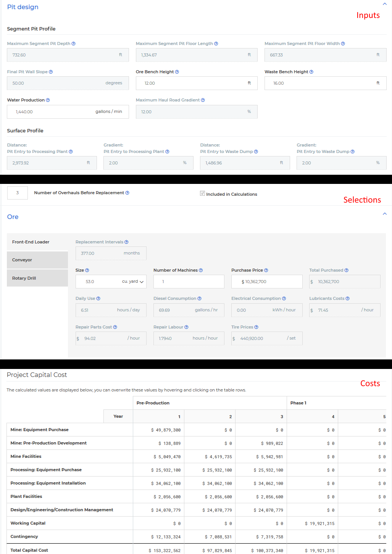
Task: Click the Purchase Price input field
Action: [266, 282]
